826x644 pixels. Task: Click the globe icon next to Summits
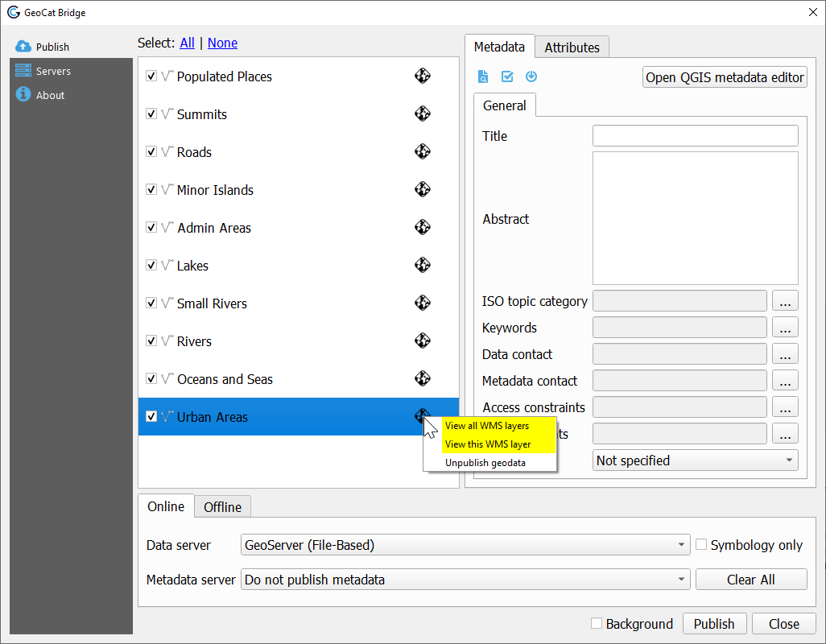(422, 114)
